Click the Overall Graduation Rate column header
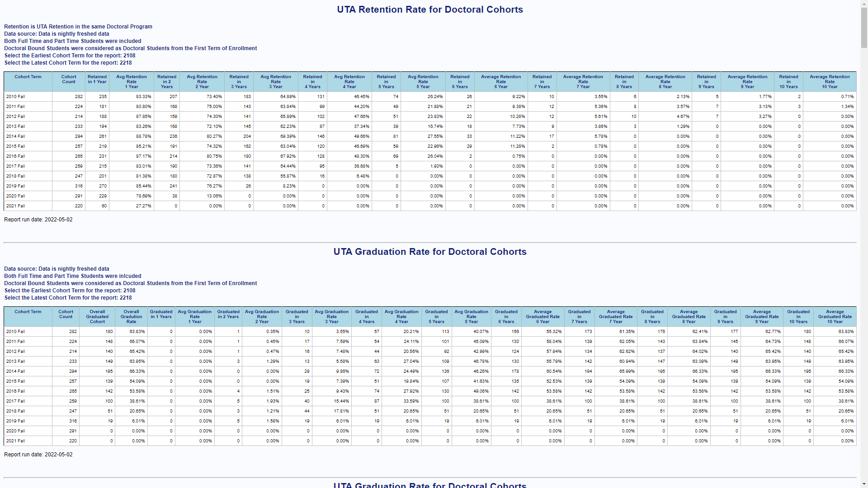The width and height of the screenshot is (868, 488). point(132,317)
